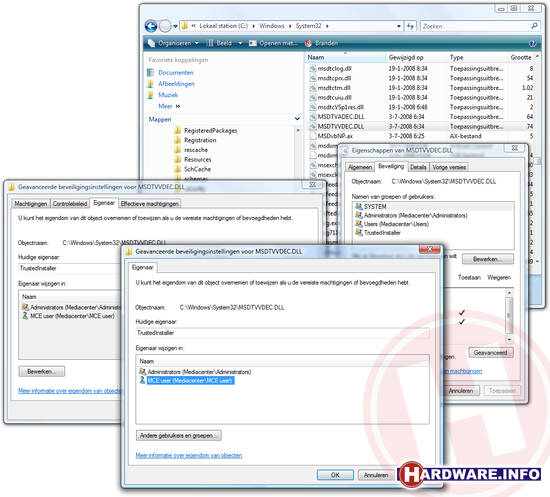This screenshot has width=550, height=497.
Task: Open the Organiseren dropdown menu
Action: [x=174, y=43]
